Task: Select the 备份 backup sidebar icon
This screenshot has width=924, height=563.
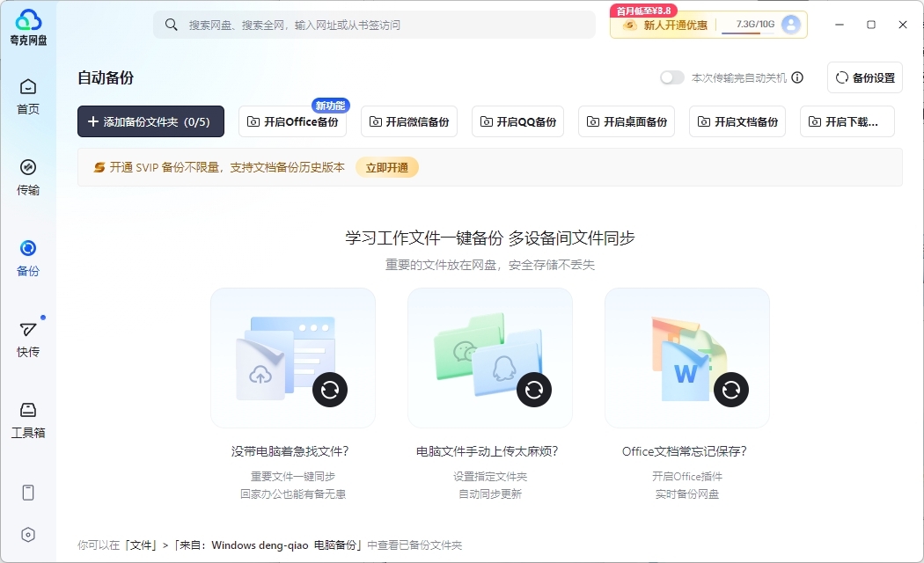Action: (28, 258)
